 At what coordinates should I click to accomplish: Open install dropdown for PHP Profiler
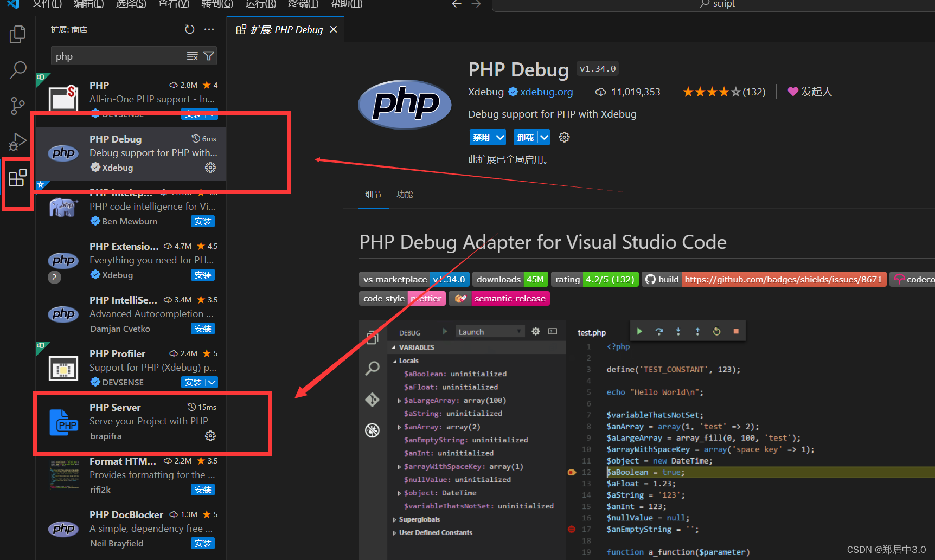(x=212, y=382)
